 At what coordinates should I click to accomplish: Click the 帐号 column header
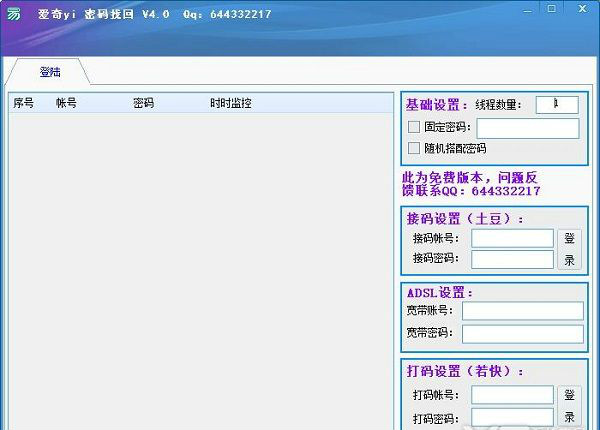66,103
